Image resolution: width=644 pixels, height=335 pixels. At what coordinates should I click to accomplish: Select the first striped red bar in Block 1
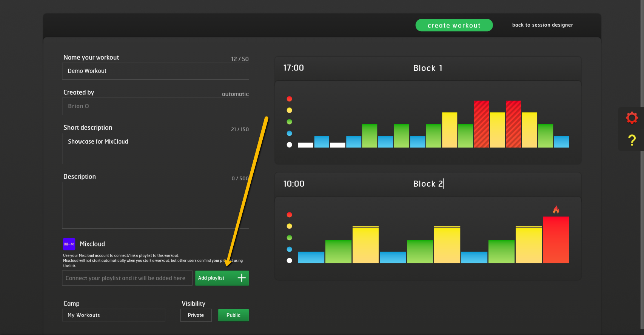coord(481,124)
